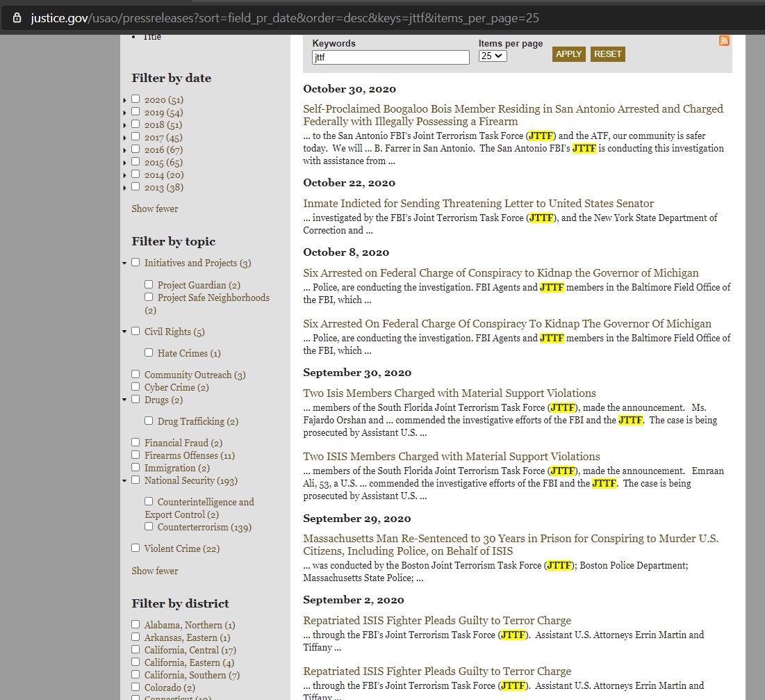Check the 2019 (54) date filter
The width and height of the screenshot is (765, 700).
click(x=135, y=112)
